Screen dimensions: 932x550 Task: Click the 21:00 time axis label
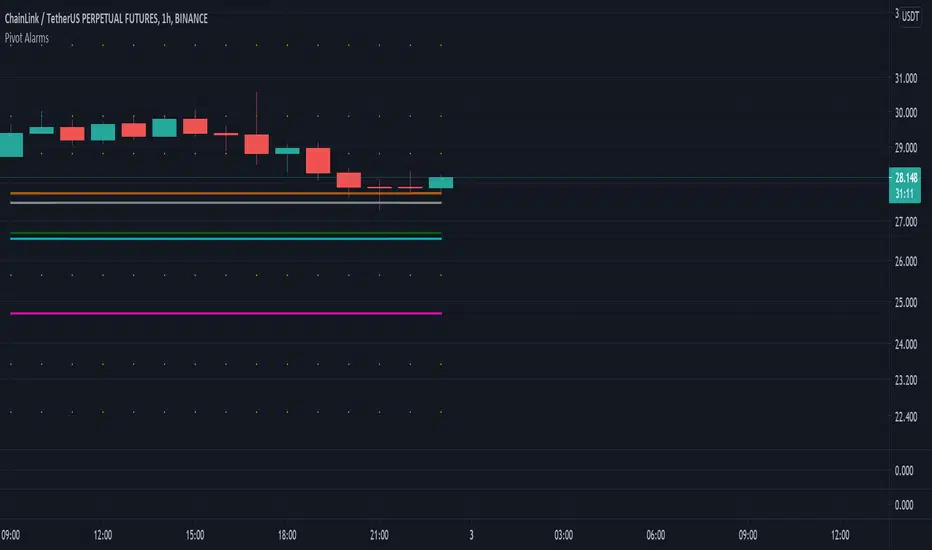(379, 533)
